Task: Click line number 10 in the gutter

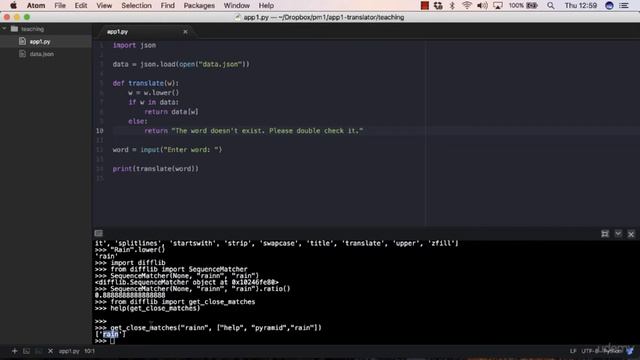Action: tap(100, 131)
